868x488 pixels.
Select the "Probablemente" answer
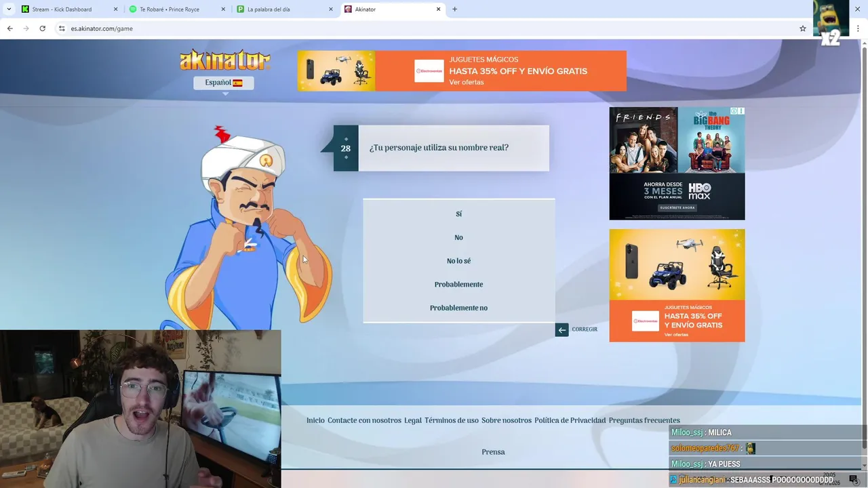pos(458,284)
